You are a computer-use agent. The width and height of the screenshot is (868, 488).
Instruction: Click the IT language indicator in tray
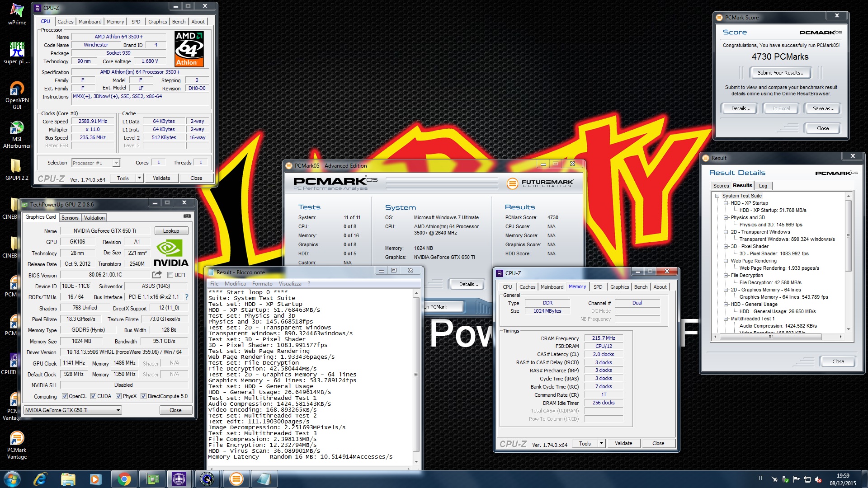pyautogui.click(x=761, y=478)
